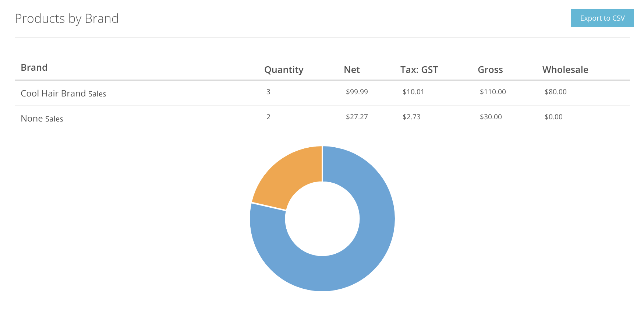This screenshot has height=313, width=644.
Task: Select the $0.00 Wholesale value for None Sales
Action: [x=554, y=117]
